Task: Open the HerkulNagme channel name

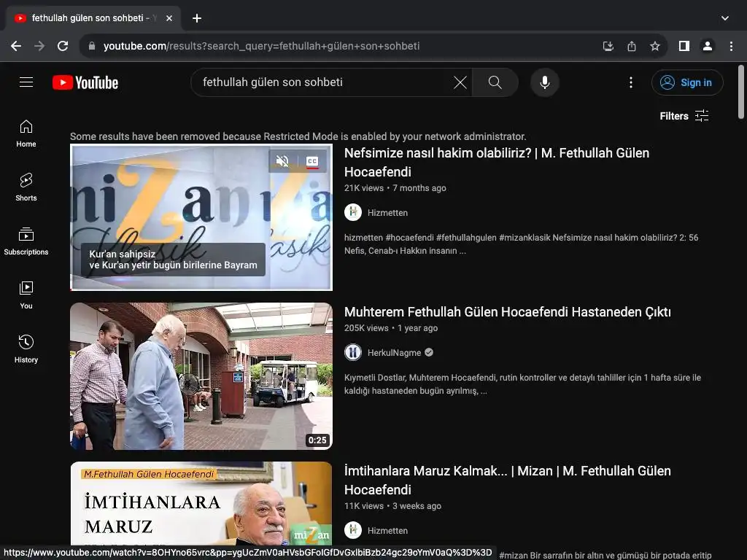Action: click(x=394, y=353)
